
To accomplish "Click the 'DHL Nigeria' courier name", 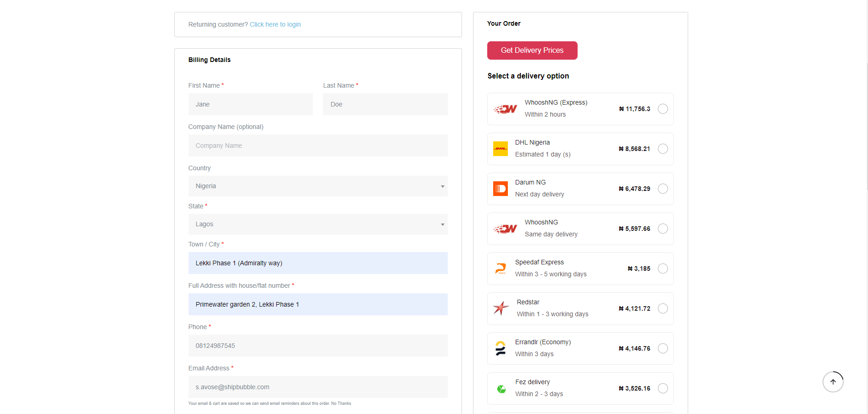I will tap(532, 142).
